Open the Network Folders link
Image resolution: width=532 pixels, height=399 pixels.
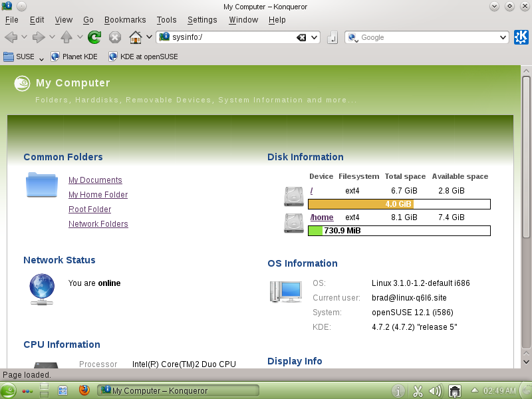(98, 223)
